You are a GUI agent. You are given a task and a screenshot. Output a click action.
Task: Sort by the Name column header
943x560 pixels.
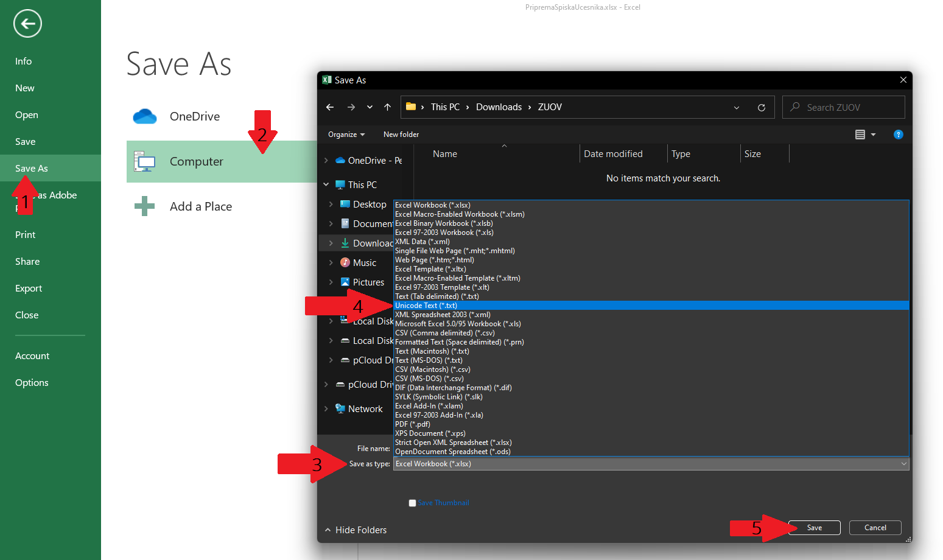445,154
